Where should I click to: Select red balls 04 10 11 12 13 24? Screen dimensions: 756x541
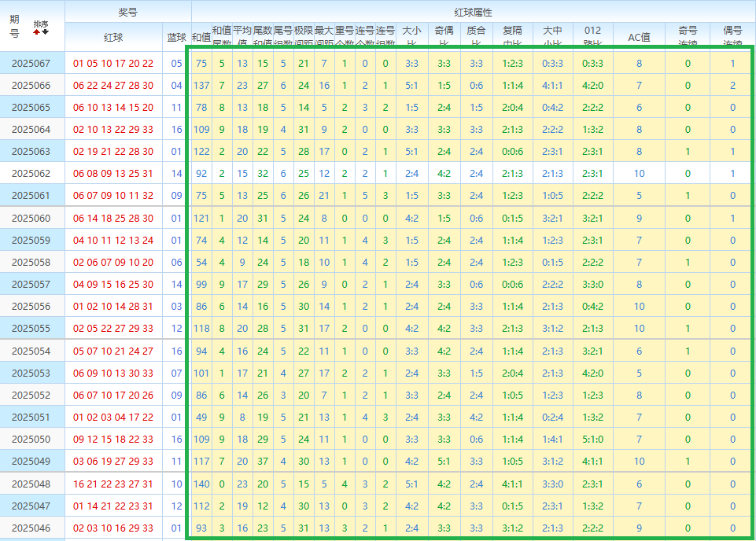(113, 241)
